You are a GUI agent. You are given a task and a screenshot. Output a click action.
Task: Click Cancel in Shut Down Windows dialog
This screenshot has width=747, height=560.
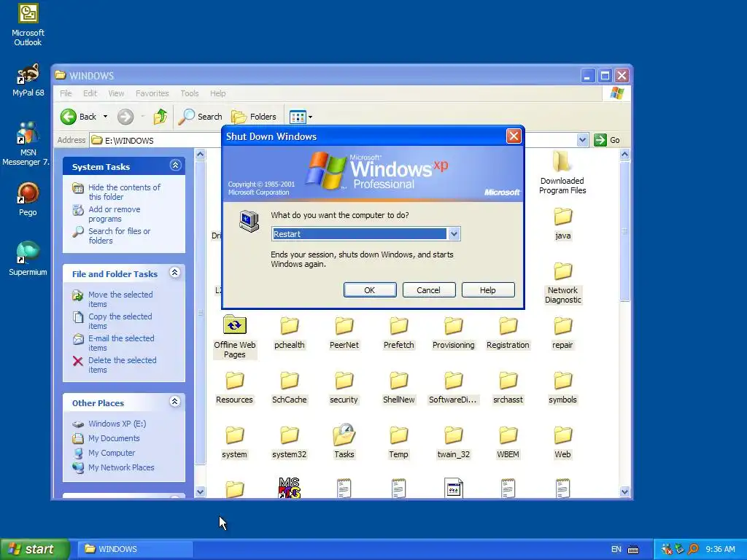click(x=429, y=290)
